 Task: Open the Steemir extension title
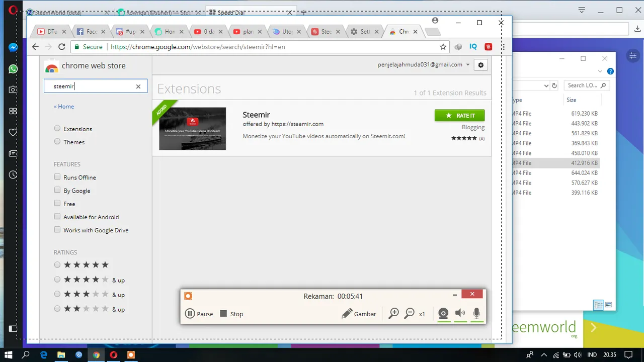point(256,115)
